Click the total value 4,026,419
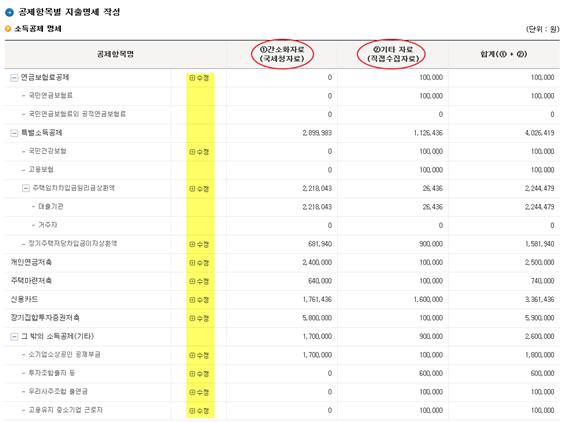The width and height of the screenshot is (567, 423). (x=540, y=133)
